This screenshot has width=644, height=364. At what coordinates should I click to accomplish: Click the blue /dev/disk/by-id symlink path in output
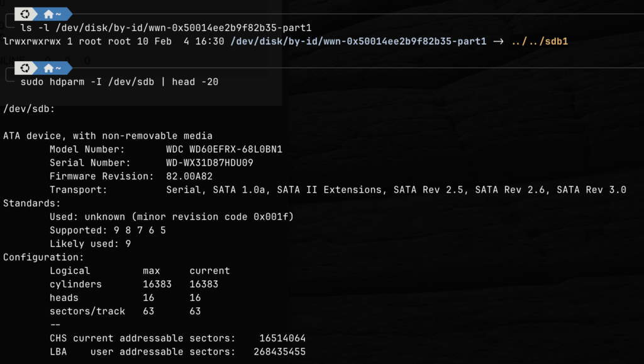[358, 42]
